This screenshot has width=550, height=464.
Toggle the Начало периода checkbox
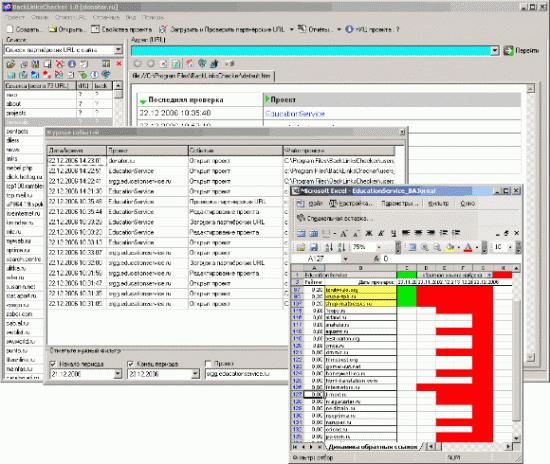tap(53, 364)
